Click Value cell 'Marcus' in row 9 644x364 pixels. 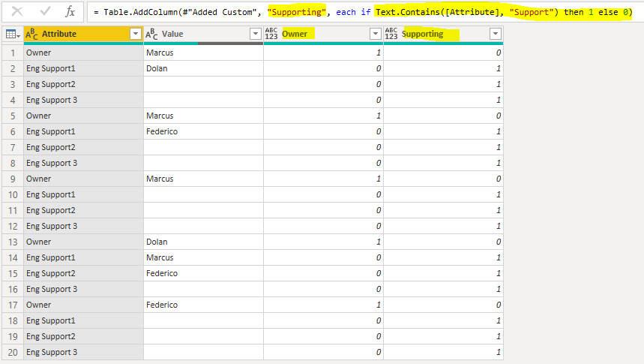[203, 179]
